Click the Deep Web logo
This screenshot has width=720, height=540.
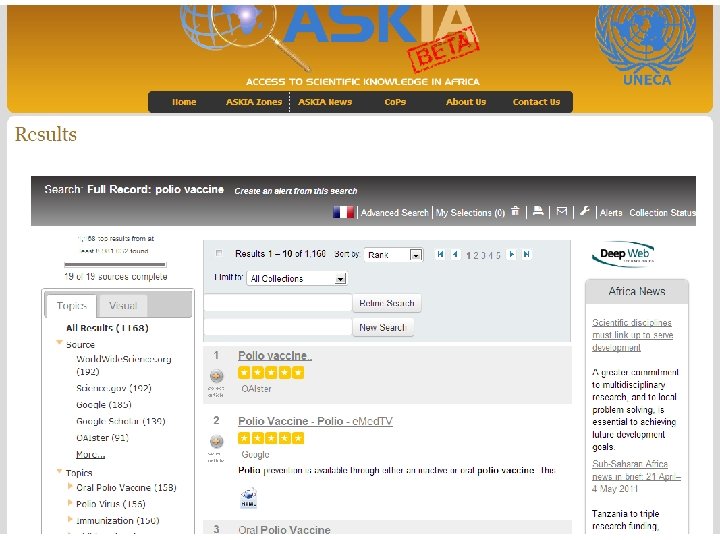(624, 254)
